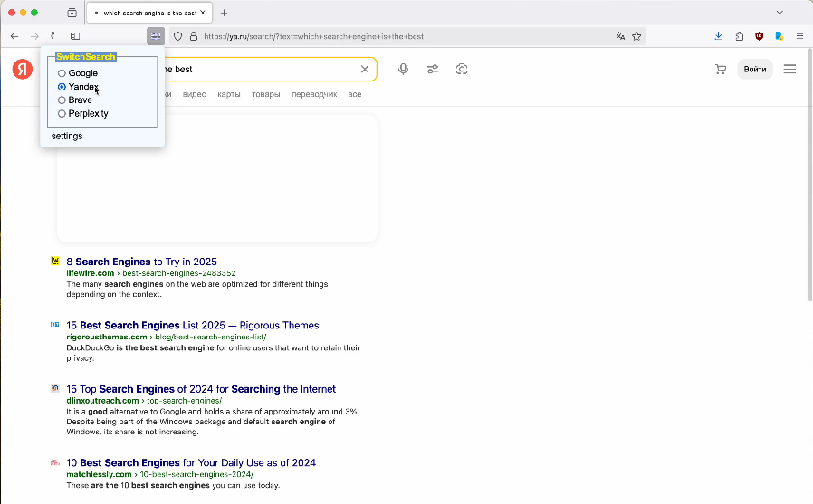Open Yandex hamburger menu
The height and width of the screenshot is (504, 813).
[x=789, y=70]
